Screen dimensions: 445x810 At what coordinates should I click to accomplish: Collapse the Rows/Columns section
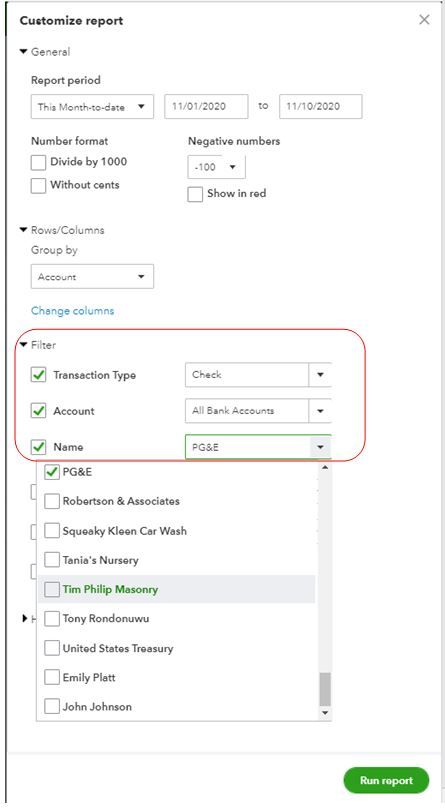[x=23, y=230]
